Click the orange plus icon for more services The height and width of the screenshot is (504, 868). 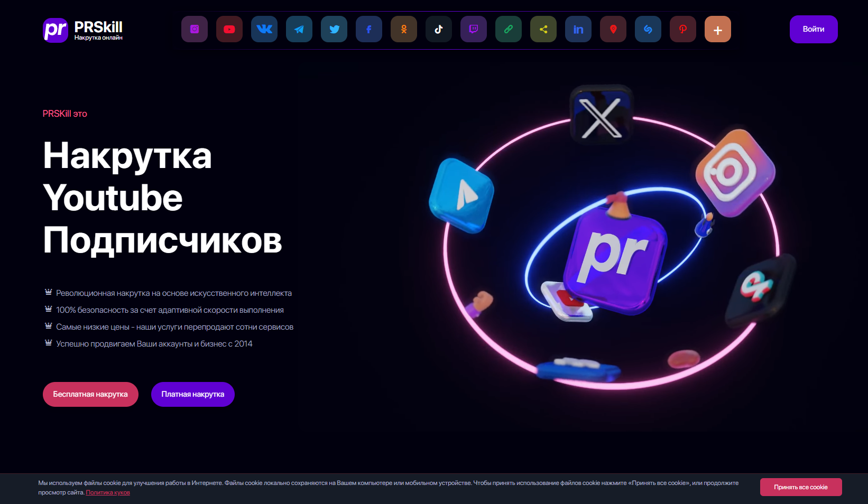[718, 29]
